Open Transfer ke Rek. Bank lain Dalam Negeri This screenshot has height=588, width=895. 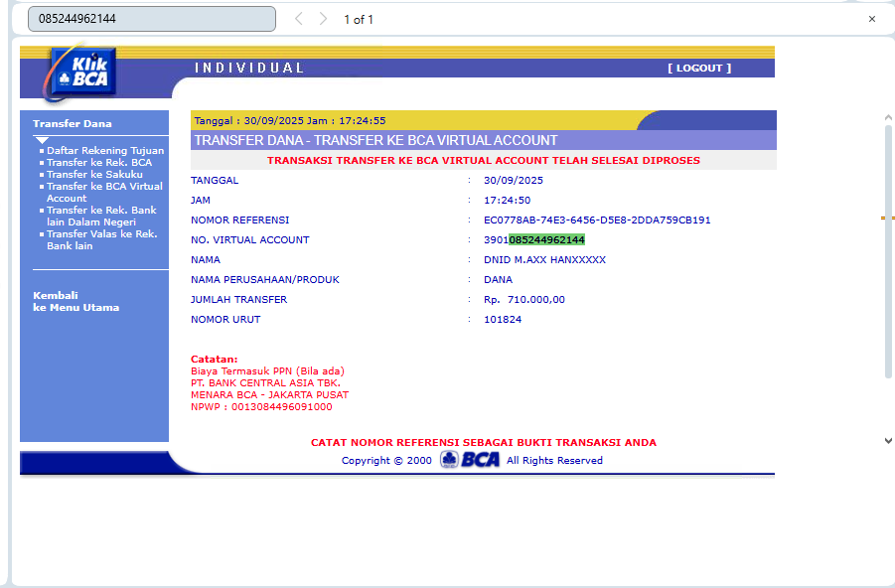coord(101,217)
